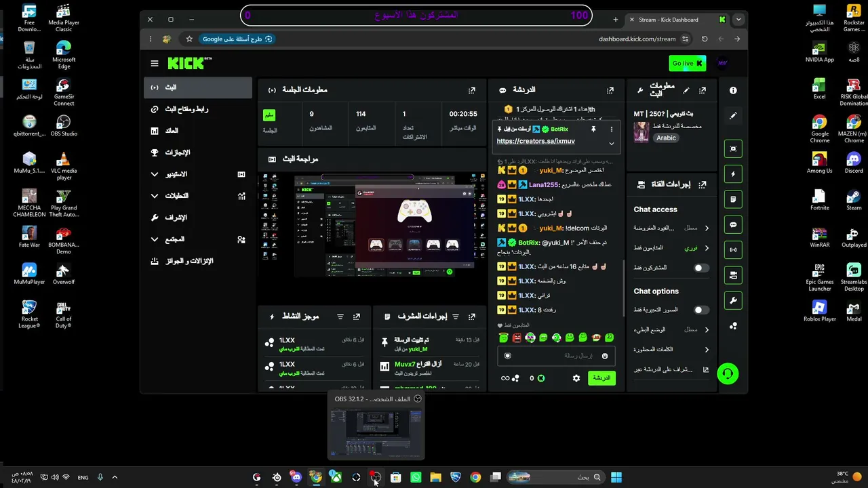Image resolution: width=868 pixels, height=488 pixels.
Task: Bookmark this page with star icon
Action: click(189, 39)
